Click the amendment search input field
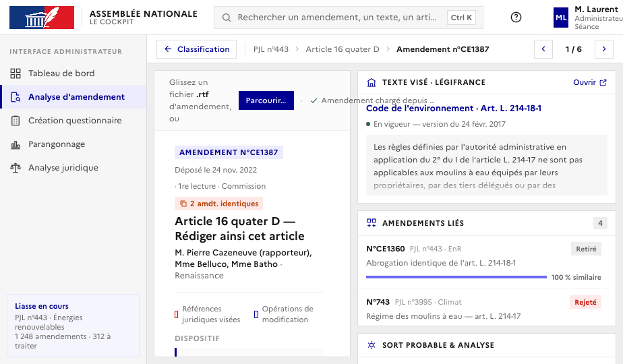The image size is (623, 364). 349,18
